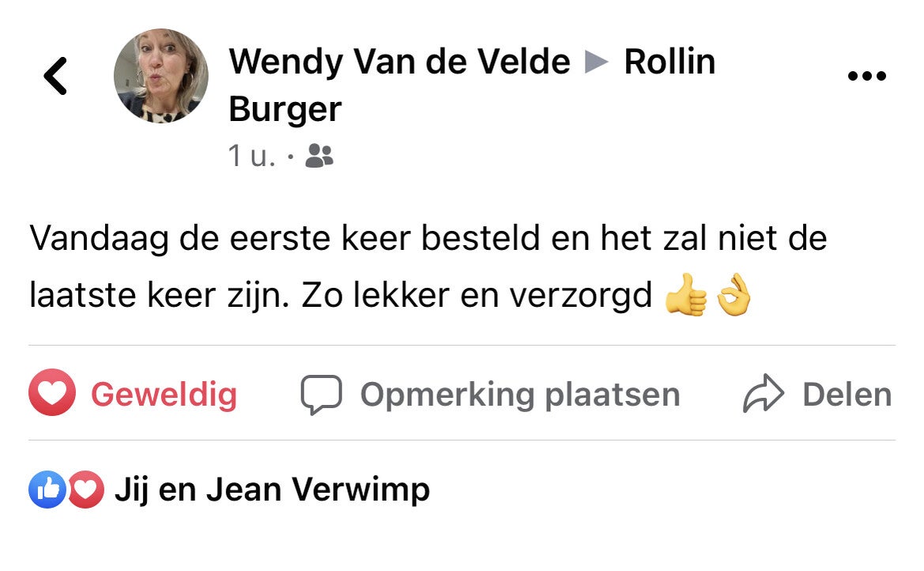The height and width of the screenshot is (571, 924).
Task: Click the blue thumbs-up reaction badge
Action: 47,490
